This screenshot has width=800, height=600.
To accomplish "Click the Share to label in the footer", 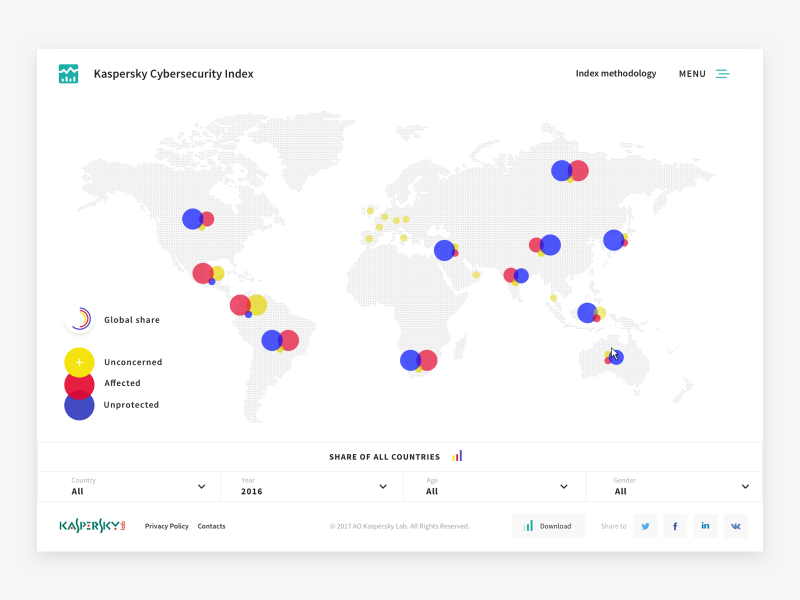I will [613, 526].
